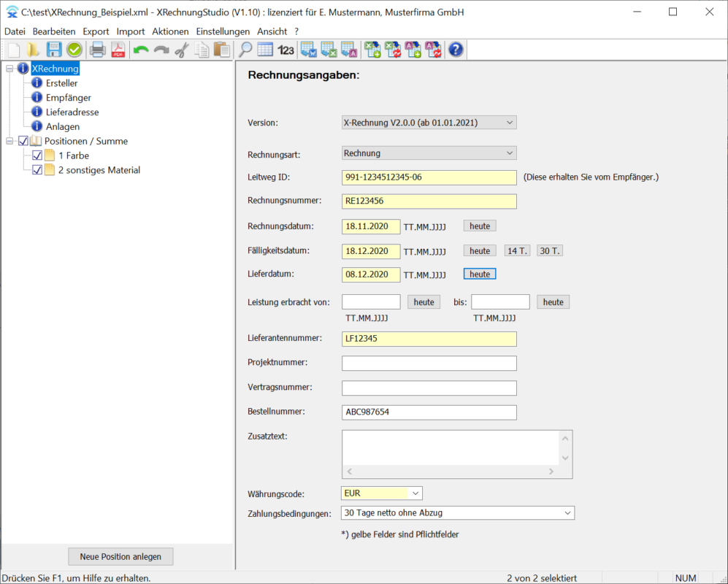Image resolution: width=728 pixels, height=584 pixels.
Task: Set Lieferdatum to today with heute button
Action: (480, 274)
